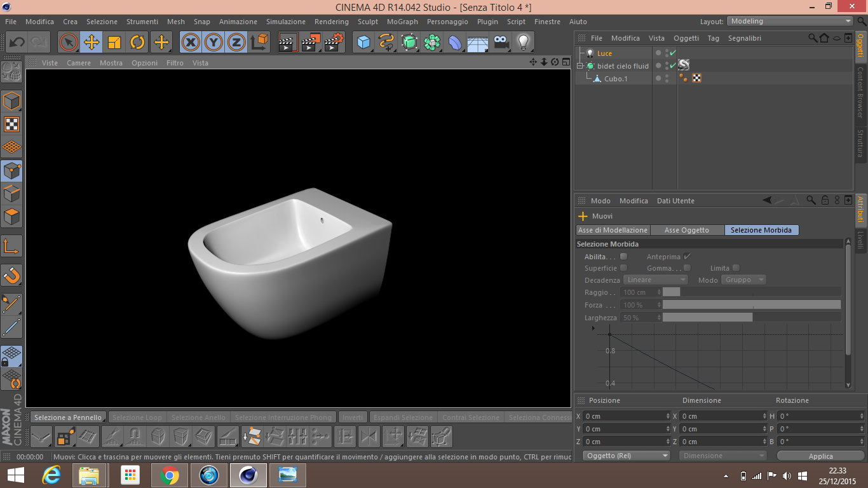The width and height of the screenshot is (868, 488).
Task: Click Selezione a Pennello button
Action: pyautogui.click(x=67, y=417)
